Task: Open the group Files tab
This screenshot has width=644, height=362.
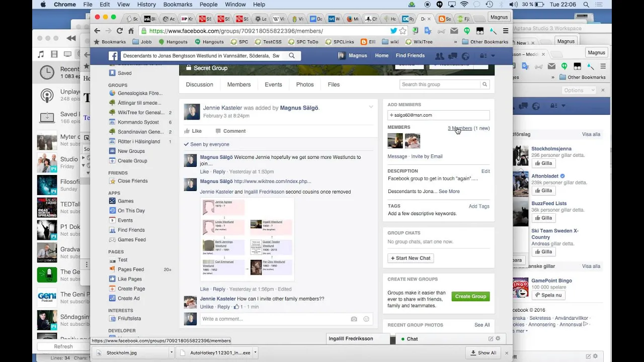Action: (x=334, y=84)
